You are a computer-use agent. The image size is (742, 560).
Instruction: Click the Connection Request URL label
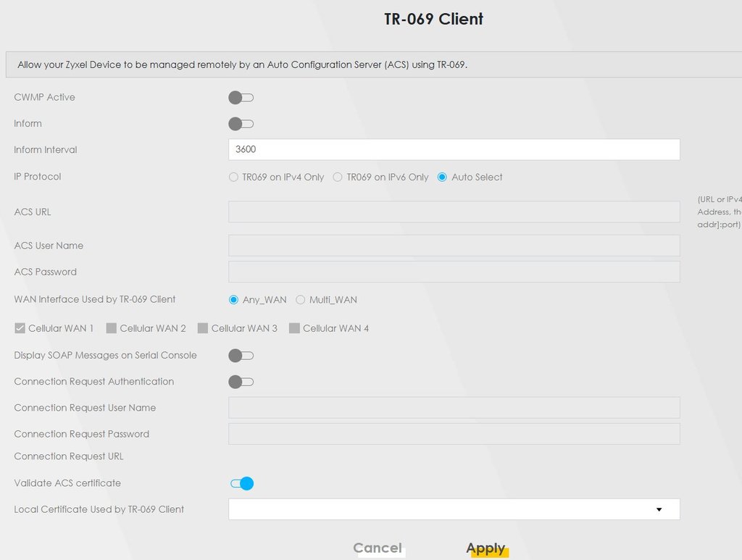[x=69, y=456]
